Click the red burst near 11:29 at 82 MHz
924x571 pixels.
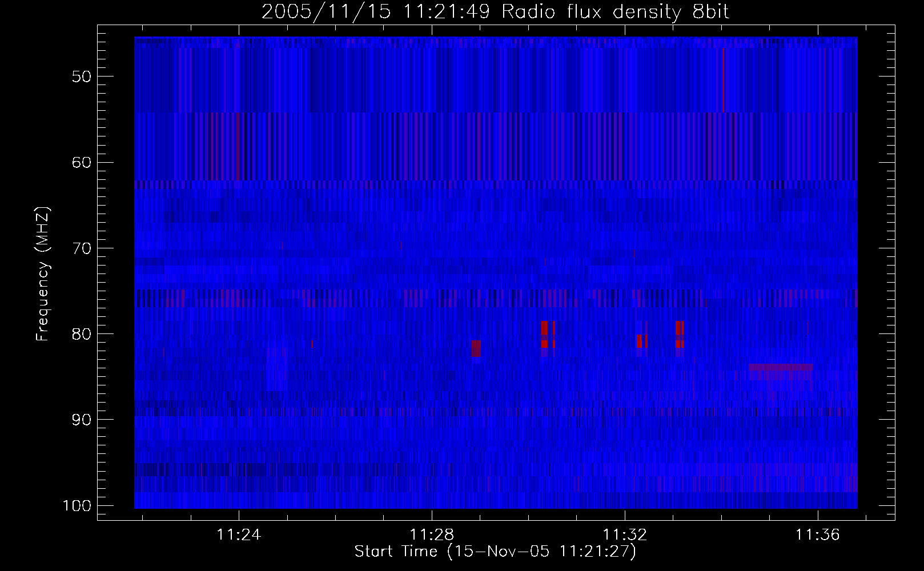(x=476, y=348)
